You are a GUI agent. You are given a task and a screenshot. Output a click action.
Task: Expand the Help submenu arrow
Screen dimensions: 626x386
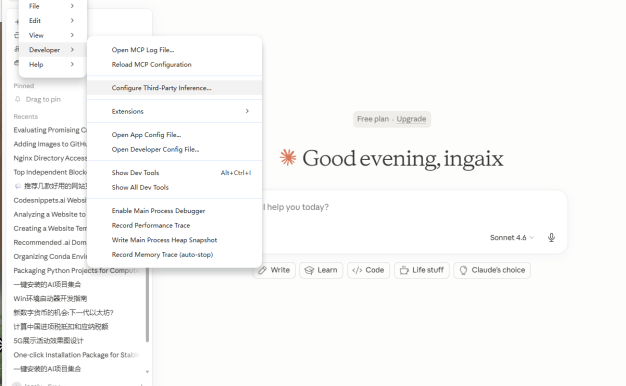[72, 64]
